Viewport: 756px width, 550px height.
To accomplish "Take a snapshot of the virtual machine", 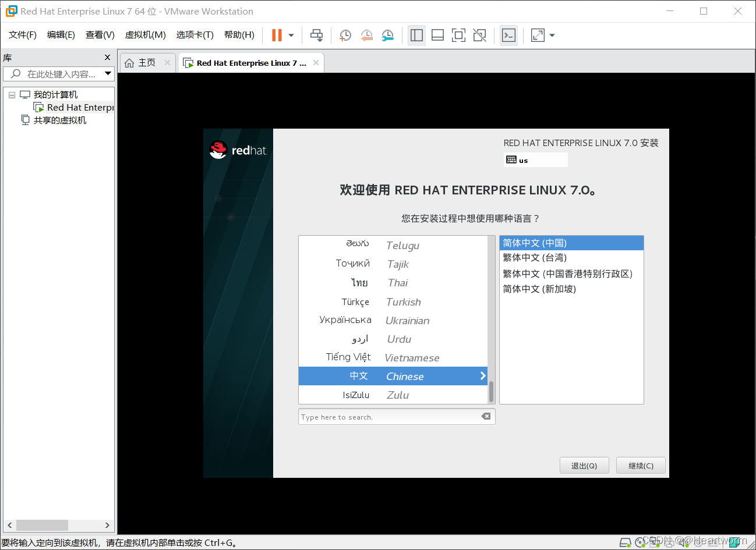I will coord(345,36).
